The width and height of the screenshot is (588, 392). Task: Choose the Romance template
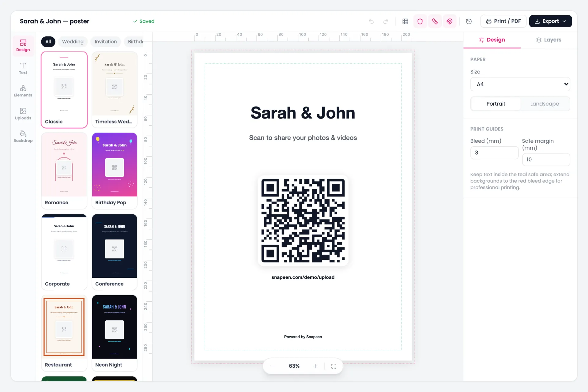(x=64, y=171)
